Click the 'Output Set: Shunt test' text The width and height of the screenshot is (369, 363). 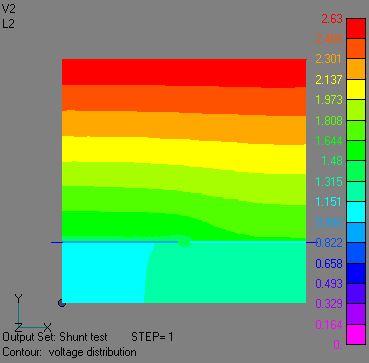click(55, 337)
